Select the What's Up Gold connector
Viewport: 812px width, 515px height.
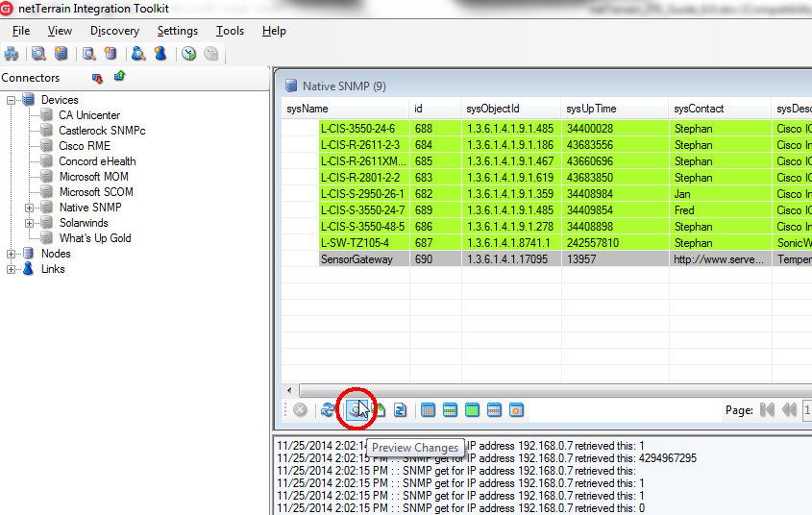point(94,238)
